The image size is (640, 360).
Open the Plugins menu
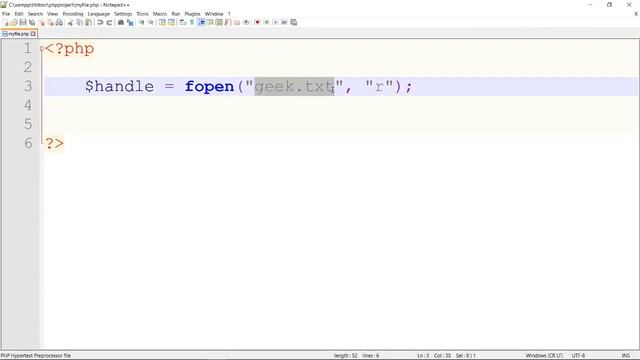coord(192,14)
